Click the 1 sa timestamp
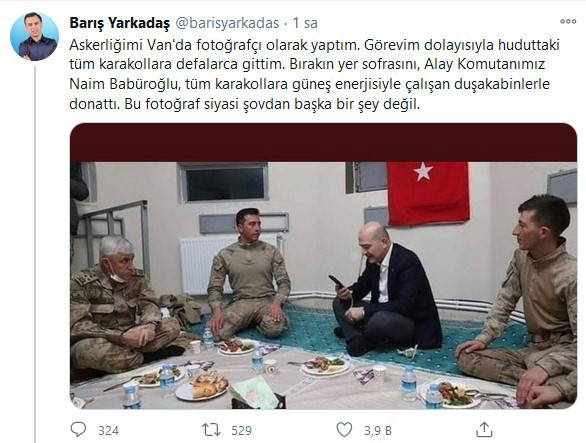The image size is (586, 443). click(x=305, y=23)
